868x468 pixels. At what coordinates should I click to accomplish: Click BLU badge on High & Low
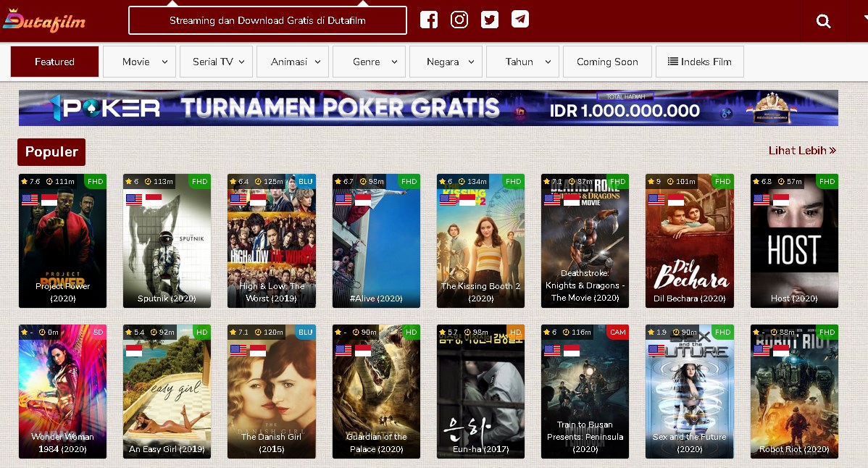[305, 181]
